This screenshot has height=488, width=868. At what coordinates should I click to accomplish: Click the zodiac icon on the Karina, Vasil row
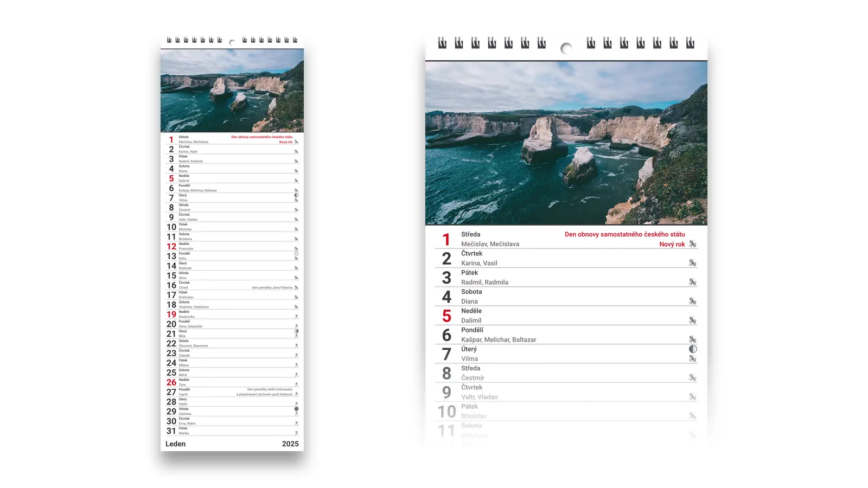[x=693, y=263]
